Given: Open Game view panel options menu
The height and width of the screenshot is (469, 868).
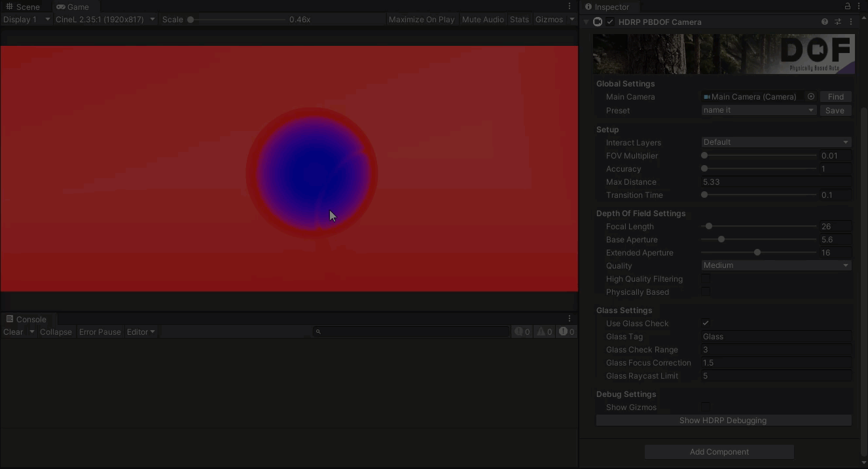Looking at the screenshot, I should [570, 7].
